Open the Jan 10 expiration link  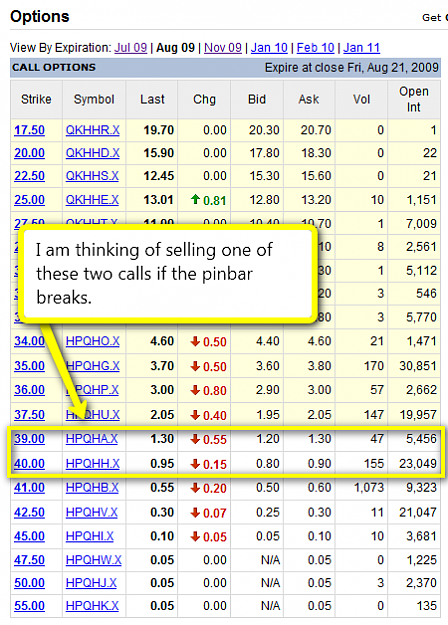pos(269,48)
